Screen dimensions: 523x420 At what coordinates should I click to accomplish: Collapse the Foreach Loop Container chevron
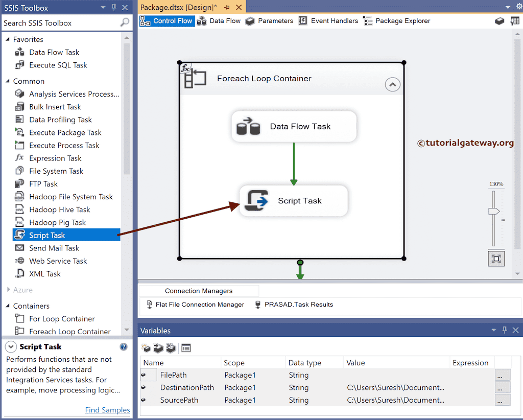point(392,84)
